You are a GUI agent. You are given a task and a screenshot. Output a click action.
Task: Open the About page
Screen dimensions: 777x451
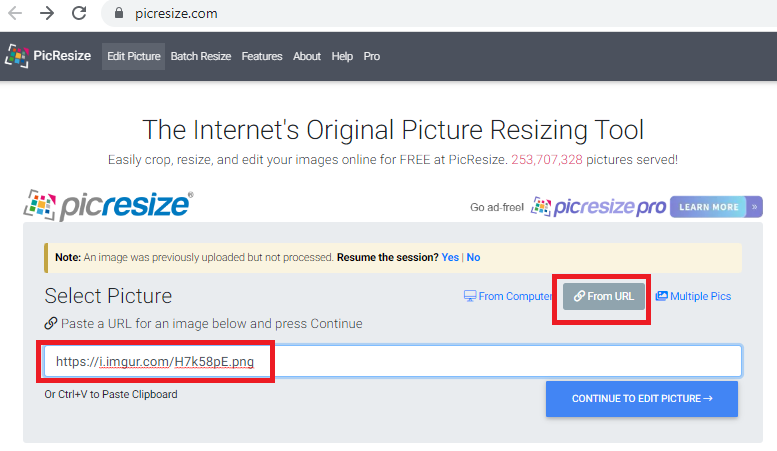307,57
